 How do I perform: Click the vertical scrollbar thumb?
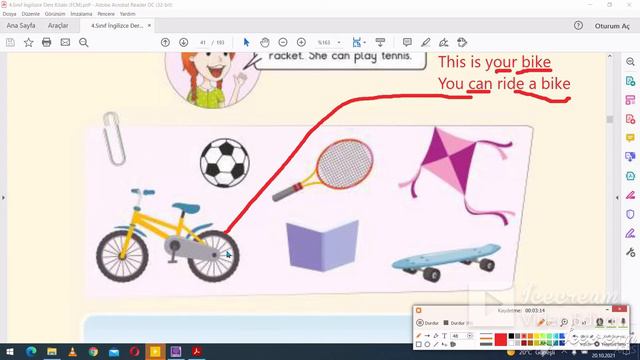[610, 119]
